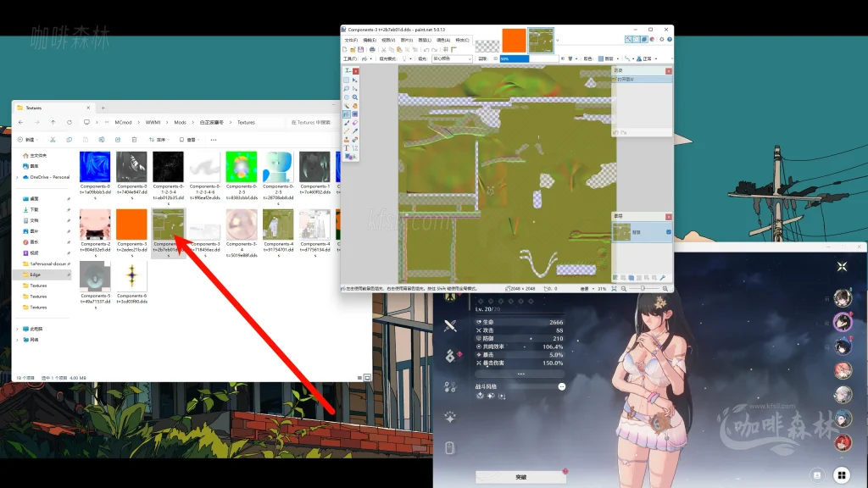Viewport: 868px width, 488px height.
Task: Select the Eraser tool
Action: 355,123
